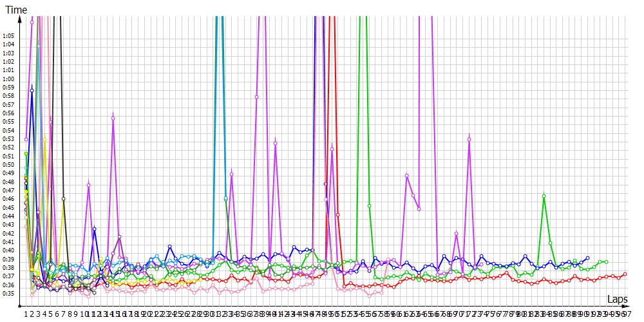Select the purple peak marker near lap 62
The width and height of the screenshot is (644, 322).
(x=407, y=175)
